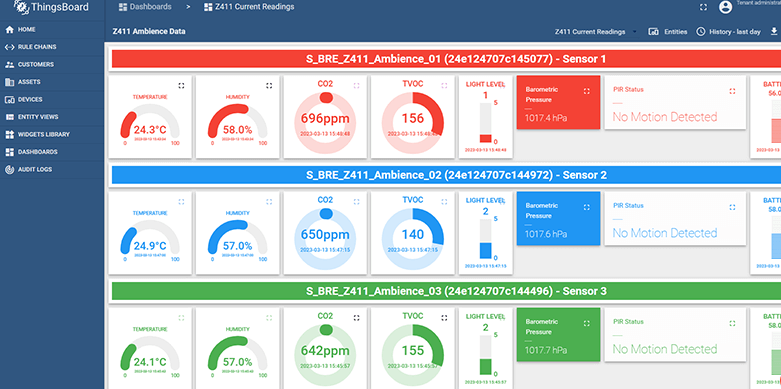Expand Sensor 2 CO2 widget fullscreen
Screen dimensions: 781x389
[x=357, y=202]
